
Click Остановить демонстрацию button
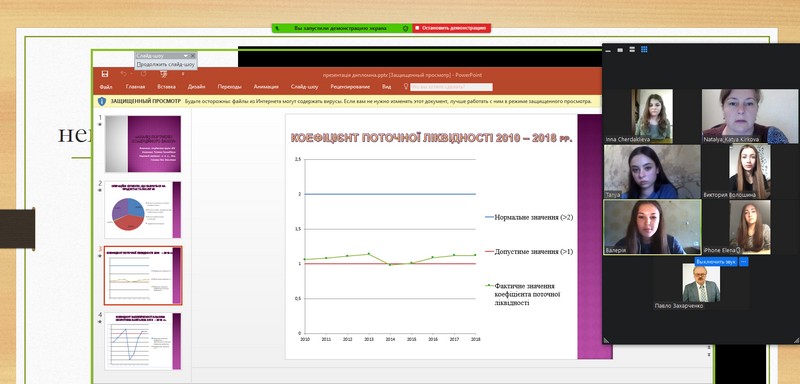pos(452,29)
